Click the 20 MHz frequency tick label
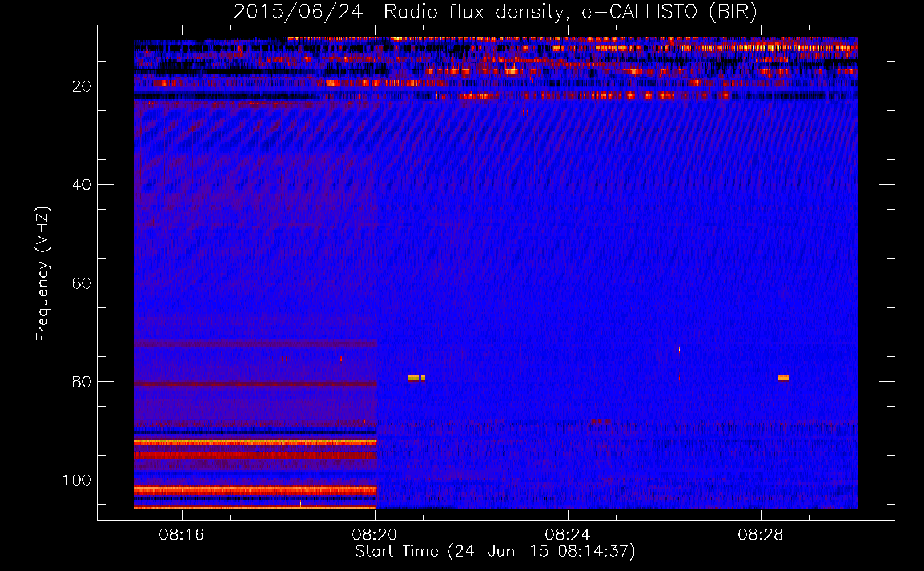The width and height of the screenshot is (924, 571). coord(82,86)
